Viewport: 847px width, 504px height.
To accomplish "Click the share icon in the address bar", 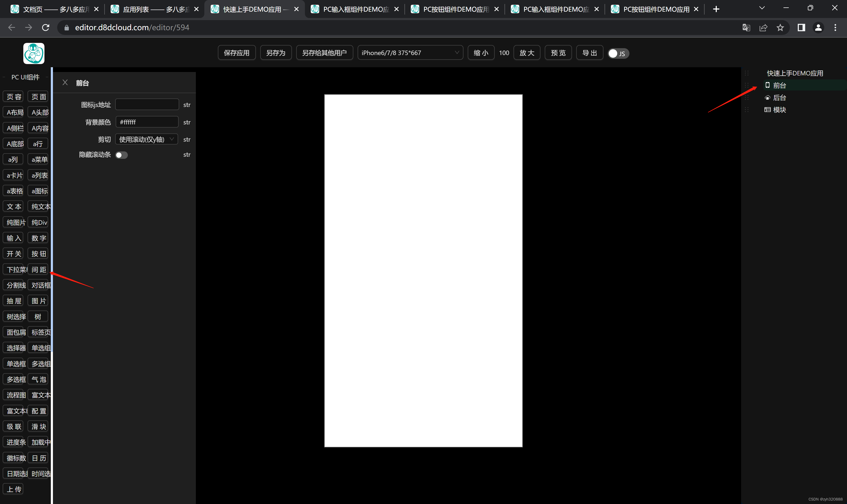I will 763,28.
